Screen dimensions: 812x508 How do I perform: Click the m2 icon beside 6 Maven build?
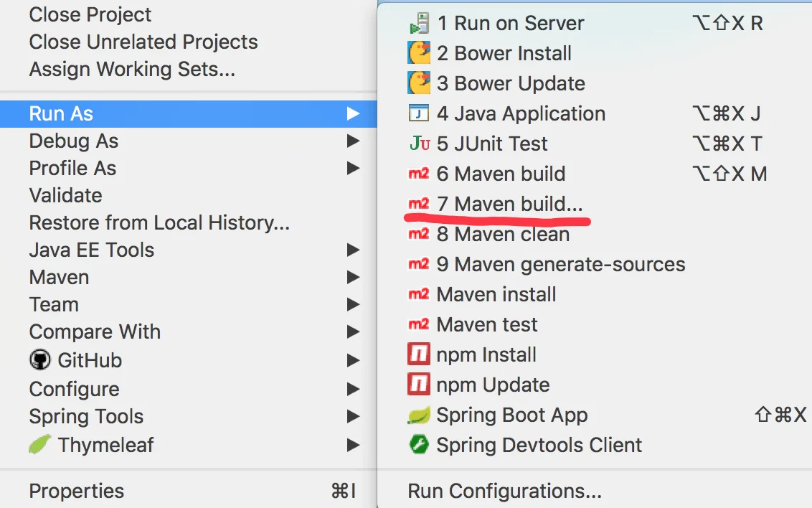[x=419, y=174]
